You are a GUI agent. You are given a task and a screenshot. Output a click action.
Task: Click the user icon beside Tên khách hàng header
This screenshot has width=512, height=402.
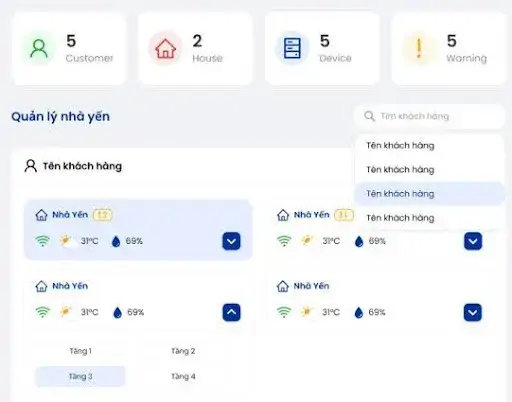point(31,166)
